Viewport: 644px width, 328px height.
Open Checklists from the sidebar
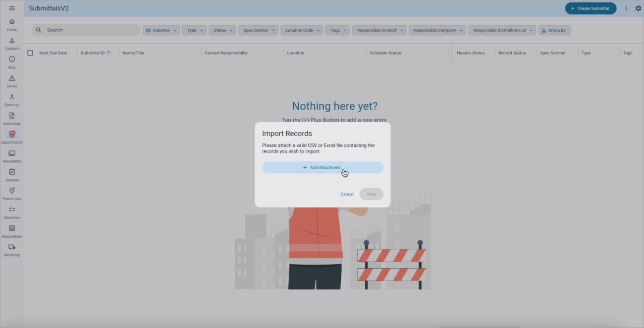(12, 213)
